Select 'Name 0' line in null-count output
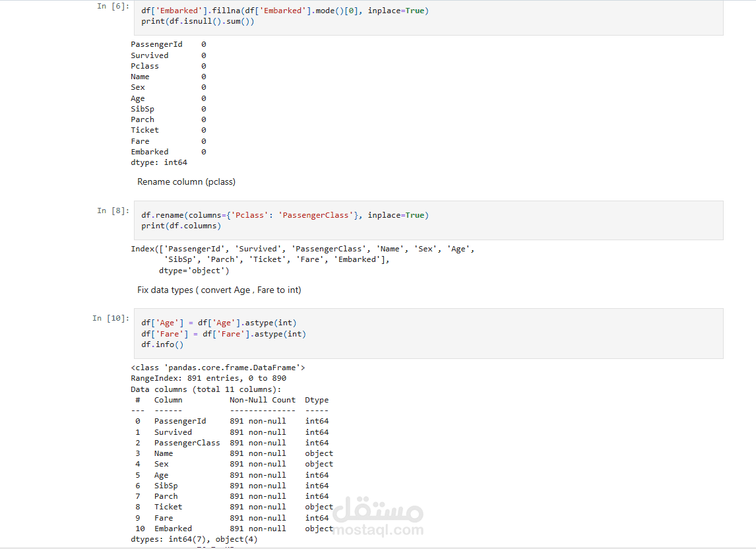The width and height of the screenshot is (756, 549). click(168, 77)
